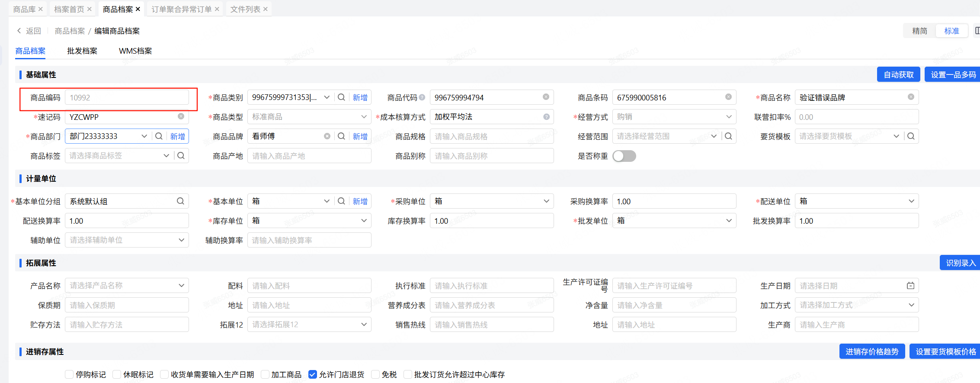Clear the 速记码 field value
The height and width of the screenshot is (383, 980).
(181, 116)
